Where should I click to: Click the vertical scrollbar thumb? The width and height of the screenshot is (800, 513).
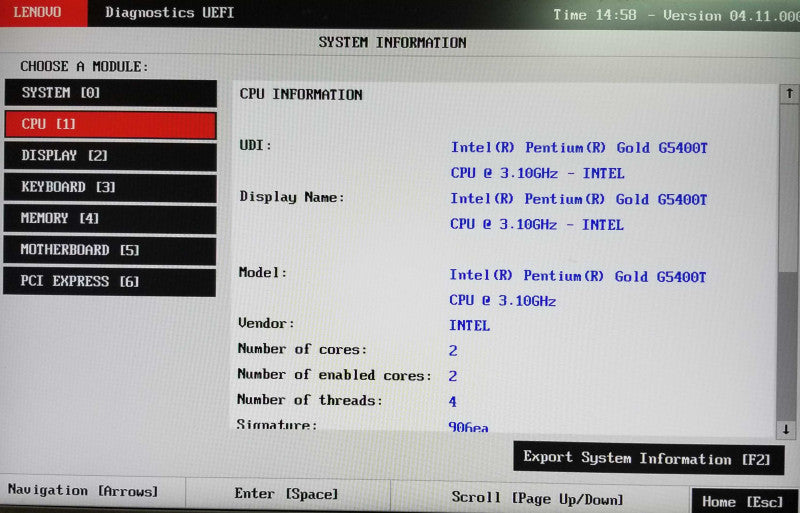pos(789,188)
